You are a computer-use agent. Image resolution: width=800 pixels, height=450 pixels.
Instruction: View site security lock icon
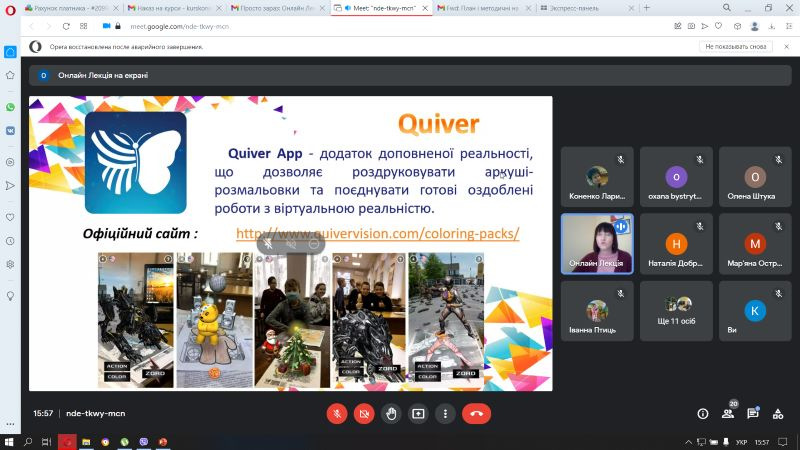point(118,26)
